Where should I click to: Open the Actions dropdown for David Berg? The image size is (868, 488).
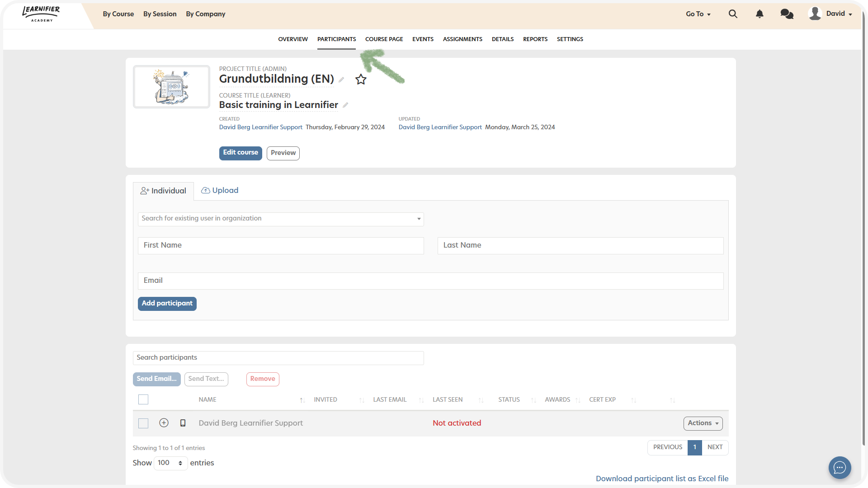tap(703, 423)
